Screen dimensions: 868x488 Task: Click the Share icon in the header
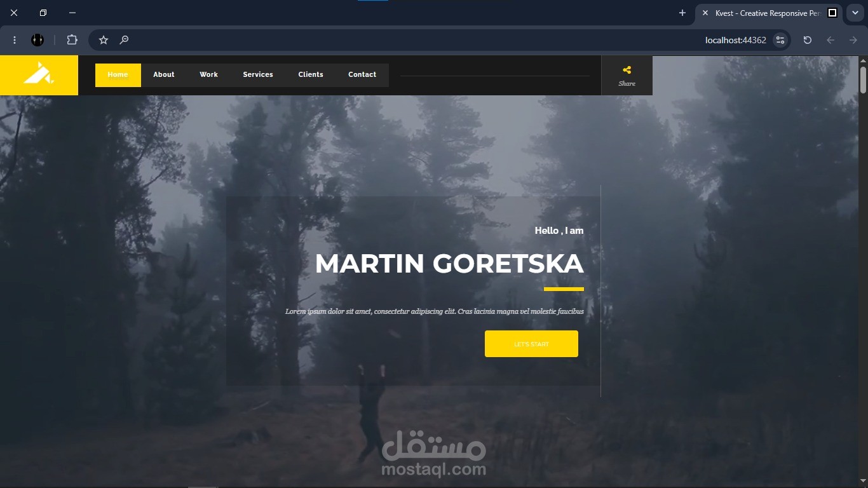click(627, 70)
